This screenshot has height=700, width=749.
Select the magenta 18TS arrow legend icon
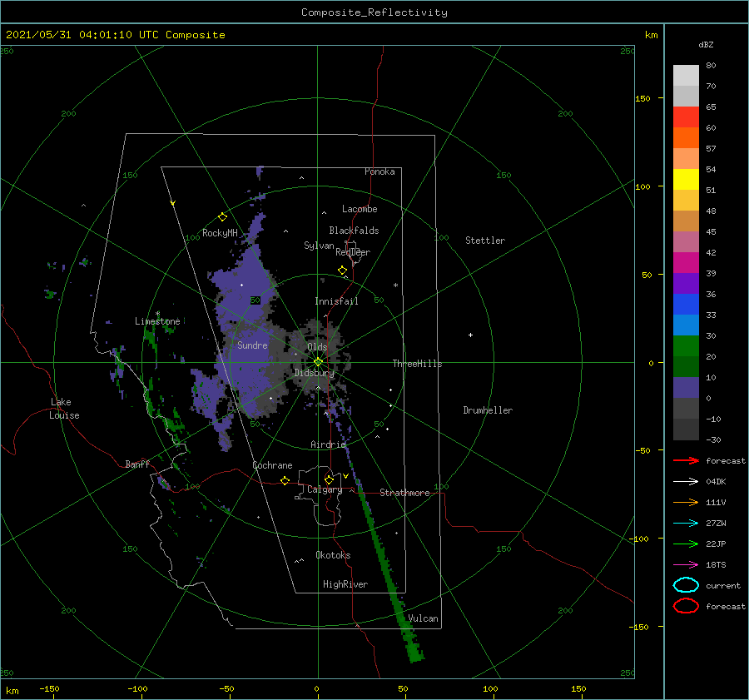pyautogui.click(x=686, y=565)
